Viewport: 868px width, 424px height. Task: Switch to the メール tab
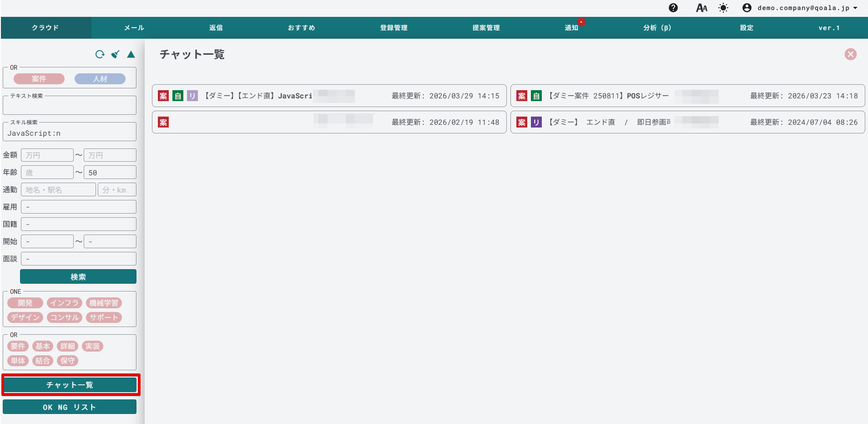(x=134, y=28)
